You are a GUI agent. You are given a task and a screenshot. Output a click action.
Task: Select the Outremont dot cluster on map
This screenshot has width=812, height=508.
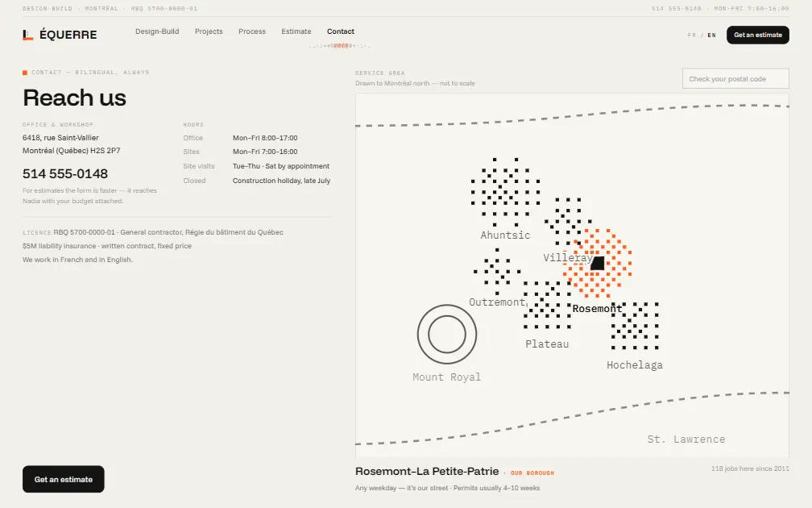click(496, 271)
